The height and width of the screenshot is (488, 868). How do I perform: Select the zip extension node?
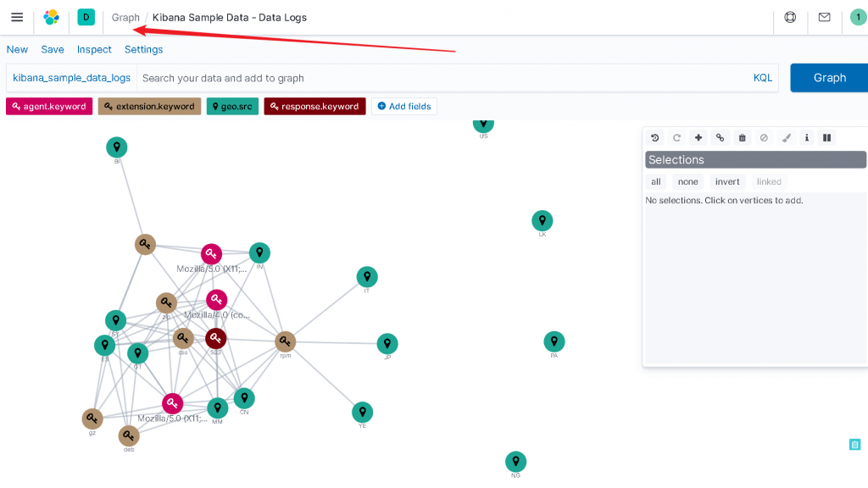[x=166, y=302]
